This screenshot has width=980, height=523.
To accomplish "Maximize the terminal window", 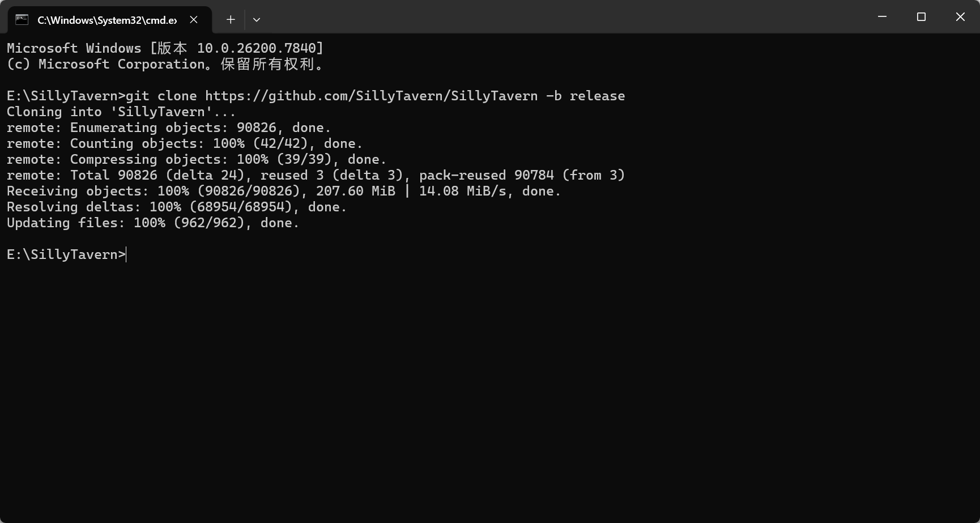I will tap(921, 16).
